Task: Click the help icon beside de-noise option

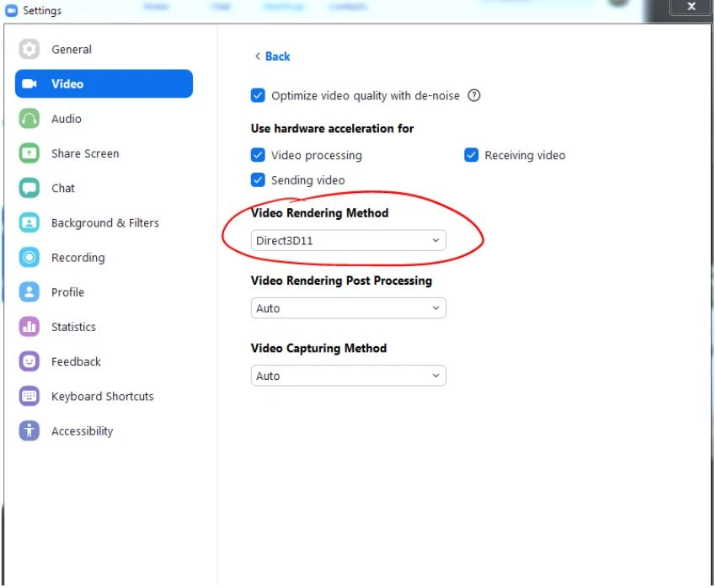Action: pyautogui.click(x=474, y=95)
